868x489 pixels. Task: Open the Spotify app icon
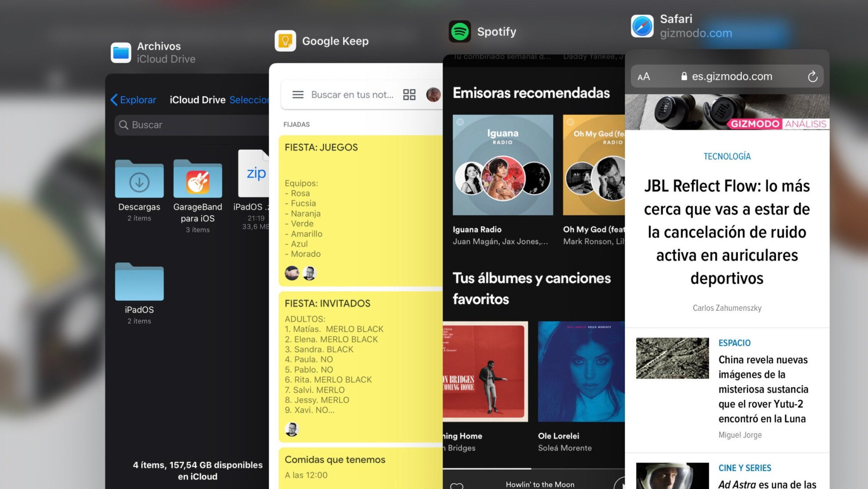(x=460, y=32)
